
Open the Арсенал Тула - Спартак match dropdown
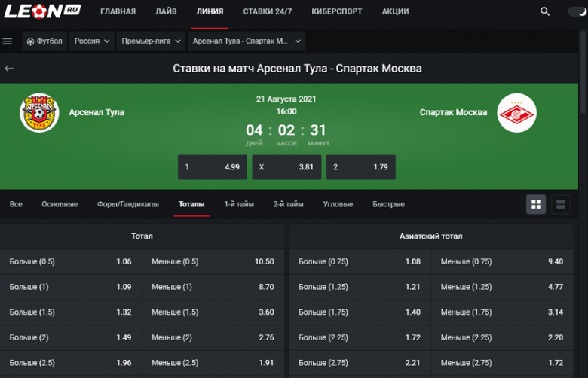246,41
